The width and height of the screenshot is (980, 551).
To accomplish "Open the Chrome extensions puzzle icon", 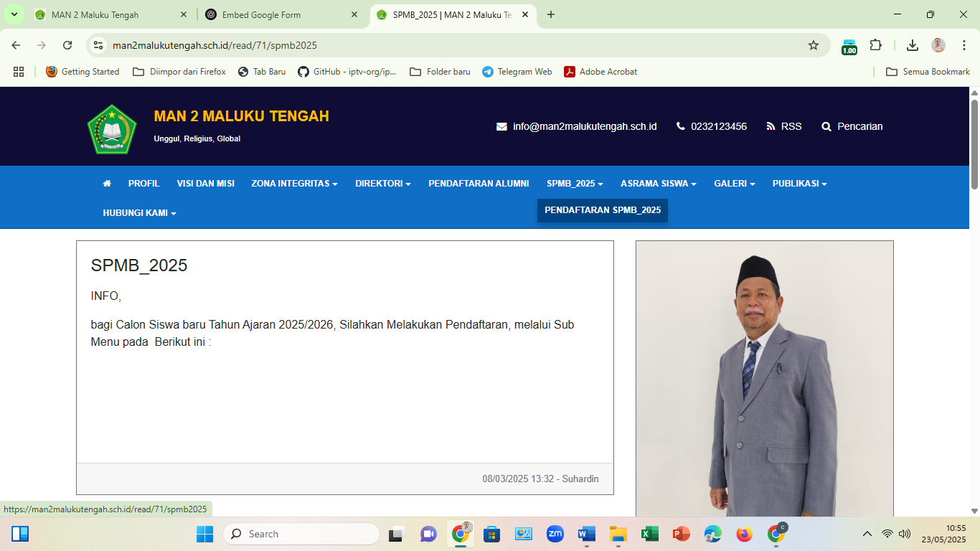I will [x=875, y=45].
